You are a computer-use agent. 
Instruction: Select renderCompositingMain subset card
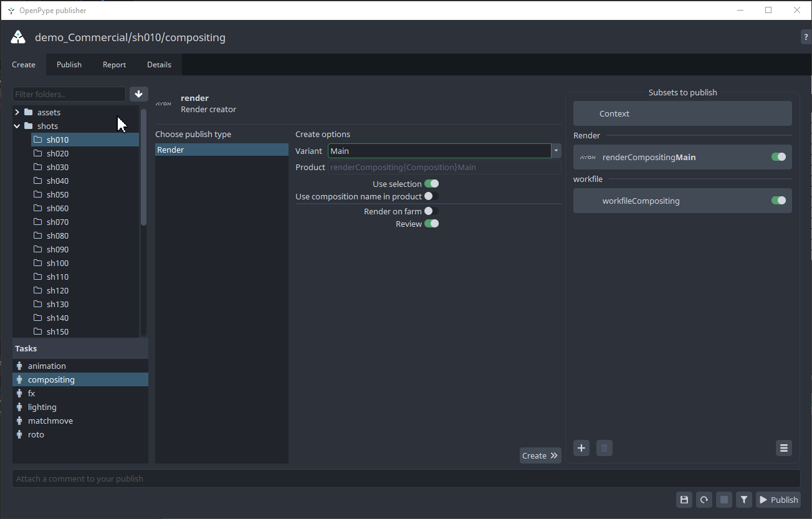682,157
